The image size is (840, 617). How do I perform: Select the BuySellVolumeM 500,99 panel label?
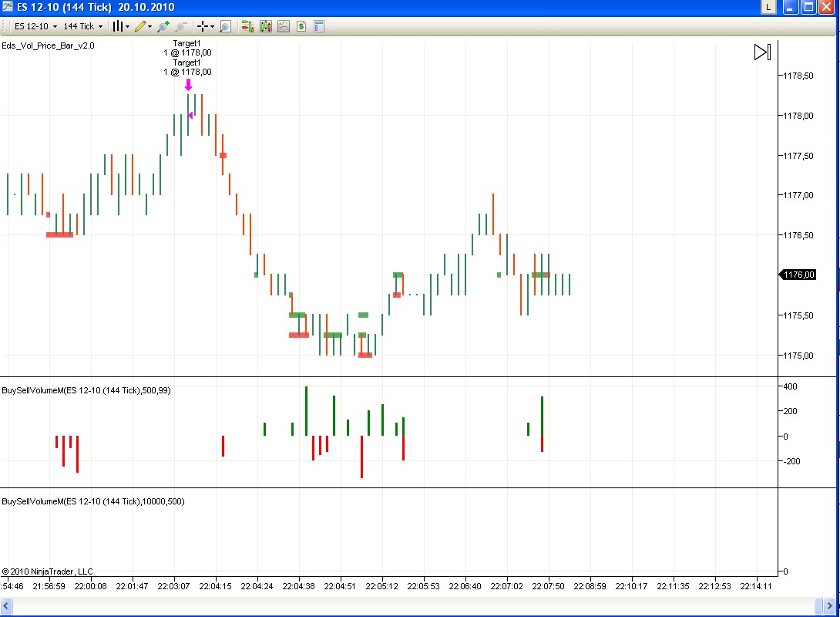(86, 390)
